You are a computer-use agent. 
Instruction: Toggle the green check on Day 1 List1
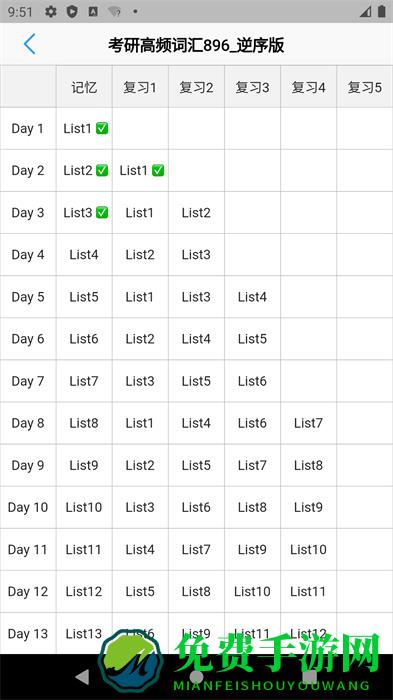[102, 129]
